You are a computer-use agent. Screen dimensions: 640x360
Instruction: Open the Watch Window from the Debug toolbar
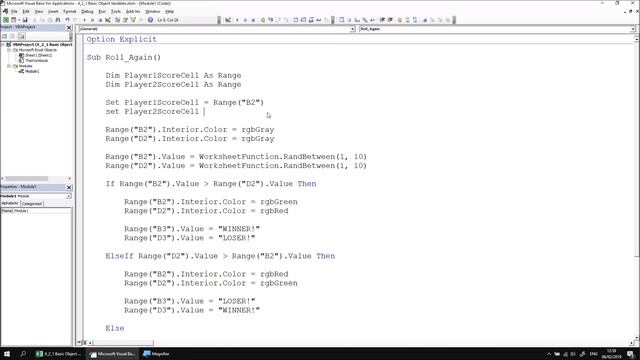[x=311, y=20]
